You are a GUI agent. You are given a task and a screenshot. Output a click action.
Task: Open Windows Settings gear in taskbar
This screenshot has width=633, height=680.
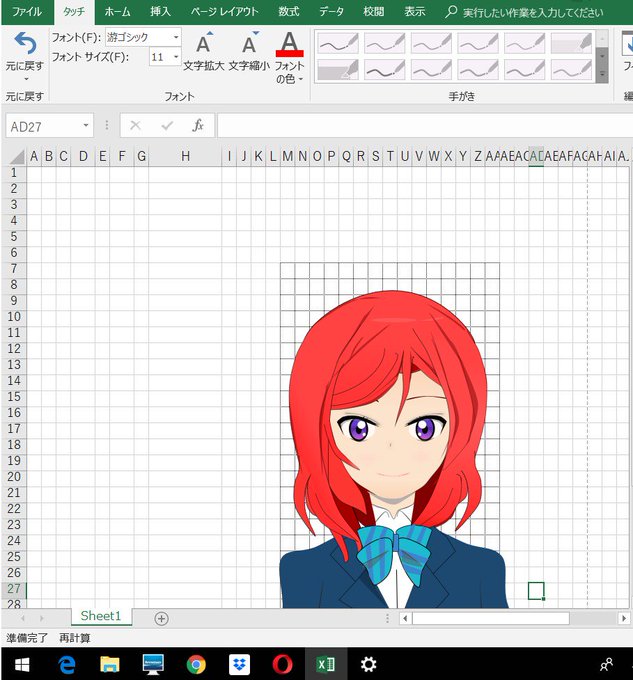point(369,664)
